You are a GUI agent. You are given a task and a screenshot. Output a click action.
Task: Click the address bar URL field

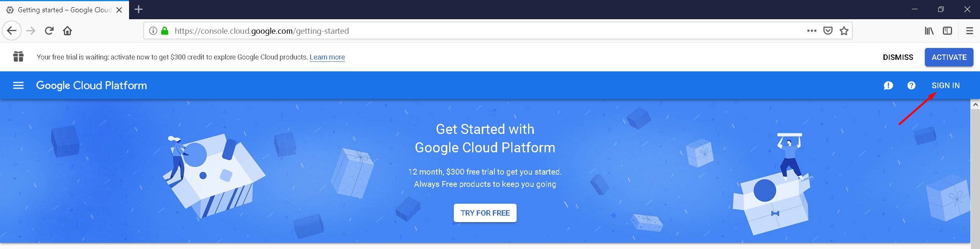[x=460, y=31]
